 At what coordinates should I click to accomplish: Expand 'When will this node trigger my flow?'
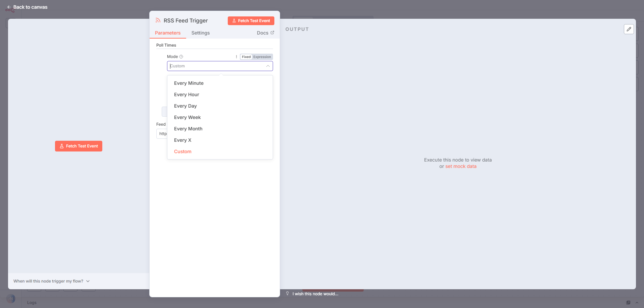(52, 281)
